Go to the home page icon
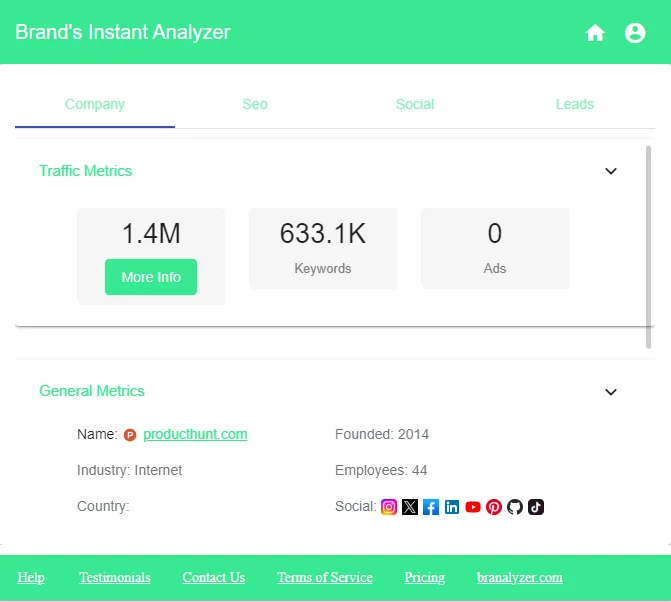The image size is (671, 602). 595,33
